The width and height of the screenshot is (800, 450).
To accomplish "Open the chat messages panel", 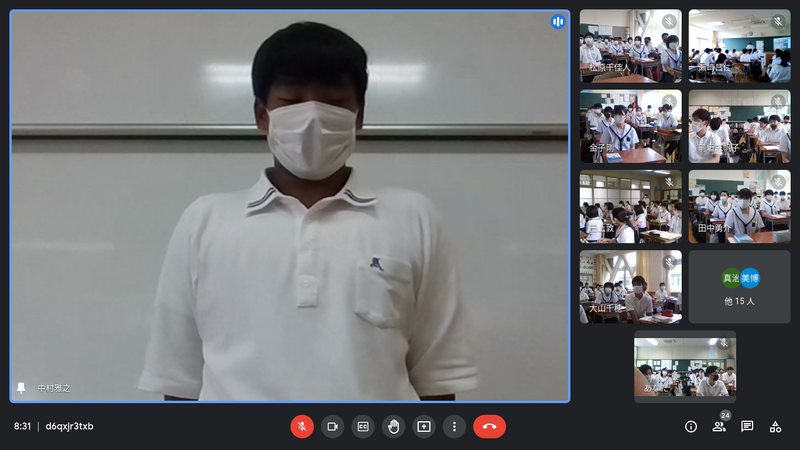I will (747, 426).
